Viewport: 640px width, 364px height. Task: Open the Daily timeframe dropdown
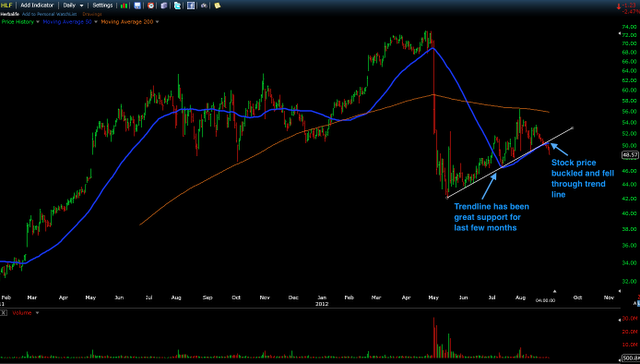(x=73, y=5)
